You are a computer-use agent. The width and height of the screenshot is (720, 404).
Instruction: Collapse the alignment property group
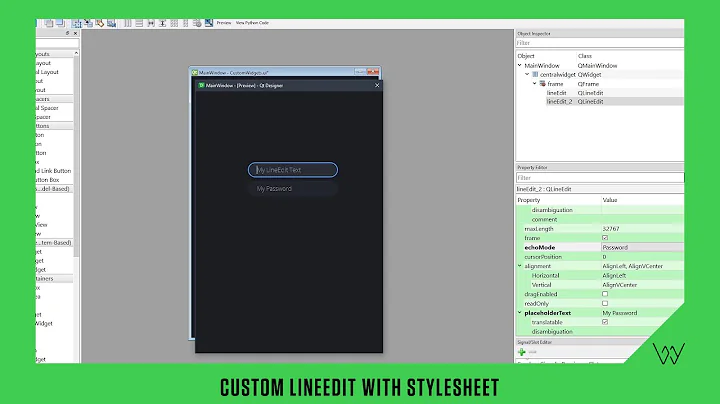coord(520,266)
